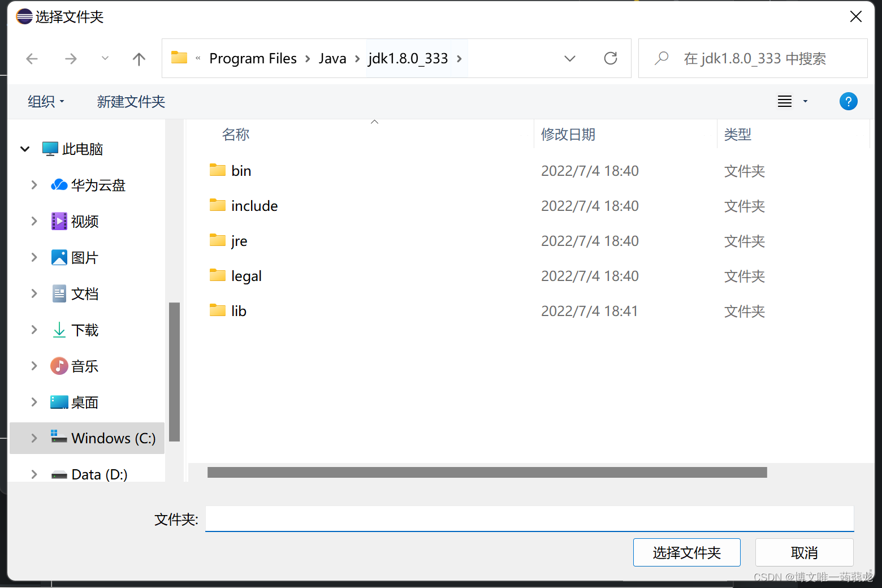The image size is (882, 588).
Task: Expand the 华为云盘 tree node
Action: pyautogui.click(x=34, y=185)
